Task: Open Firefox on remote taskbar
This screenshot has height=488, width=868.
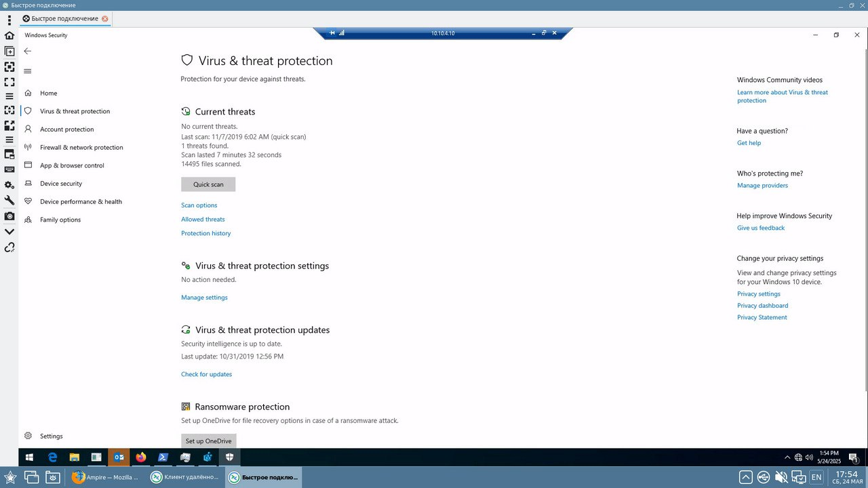Action: [141, 457]
